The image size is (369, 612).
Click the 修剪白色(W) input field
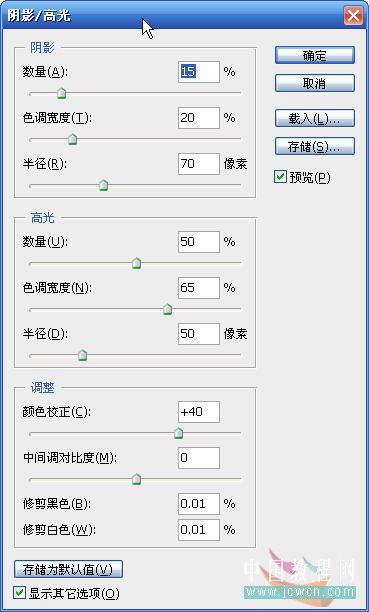click(x=199, y=530)
